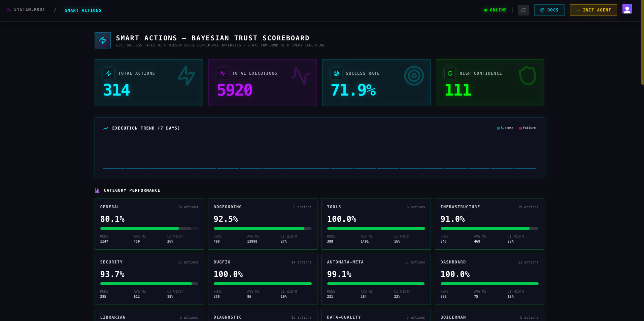
Task: Click the Execution Trend arrow icon
Action: [106, 128]
